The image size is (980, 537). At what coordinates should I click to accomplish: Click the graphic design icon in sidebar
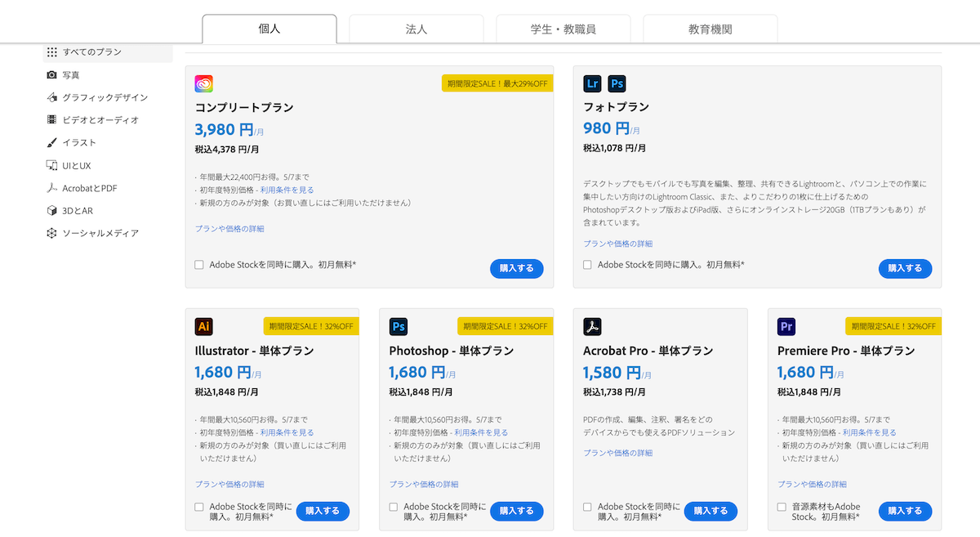[52, 97]
